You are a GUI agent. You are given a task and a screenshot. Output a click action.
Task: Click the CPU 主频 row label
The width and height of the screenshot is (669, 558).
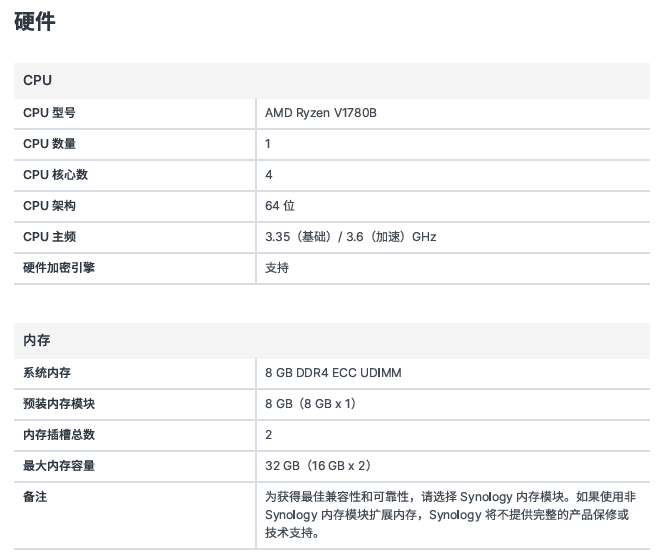(49, 237)
